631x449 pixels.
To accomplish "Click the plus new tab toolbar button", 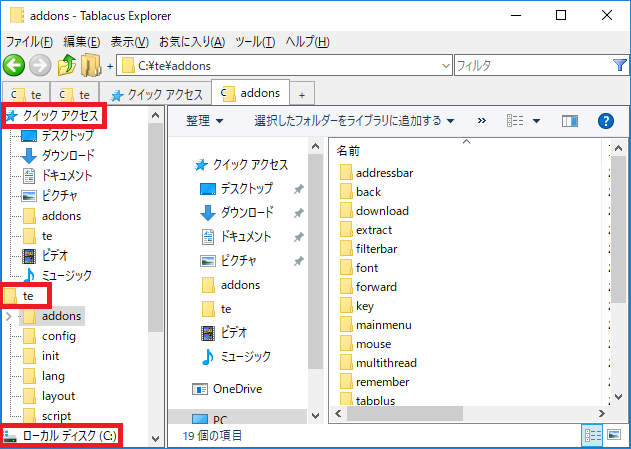I will [x=110, y=66].
